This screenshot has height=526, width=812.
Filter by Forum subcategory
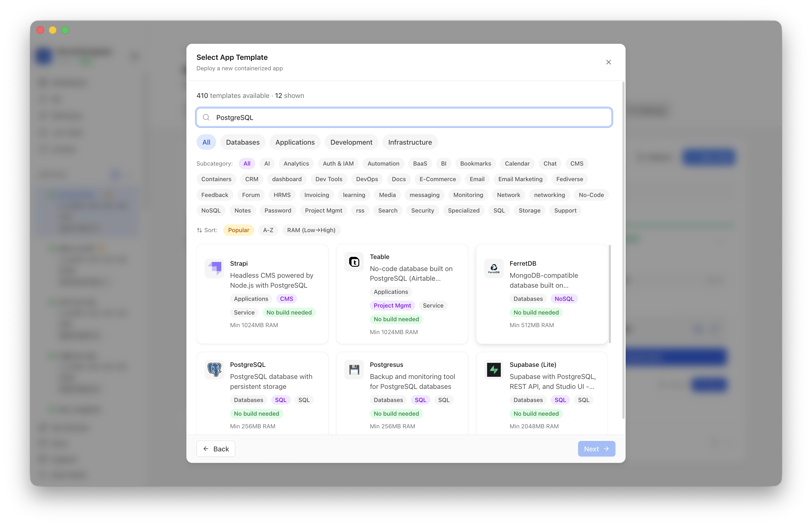[251, 195]
